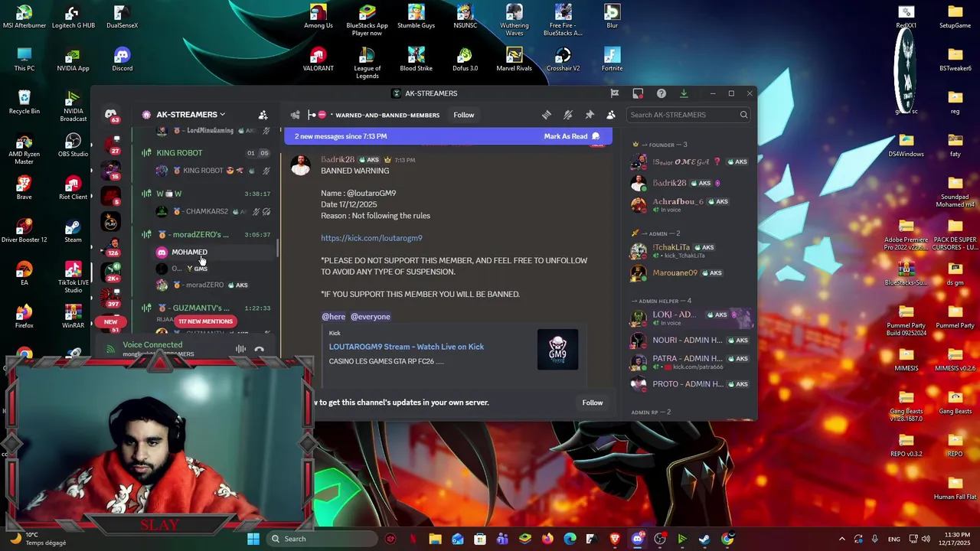Toggle the member list icon in header

tap(611, 115)
